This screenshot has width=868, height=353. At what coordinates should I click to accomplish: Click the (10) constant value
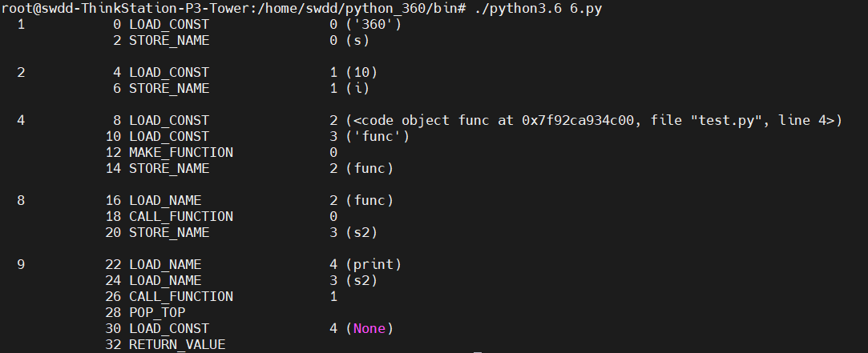point(361,72)
